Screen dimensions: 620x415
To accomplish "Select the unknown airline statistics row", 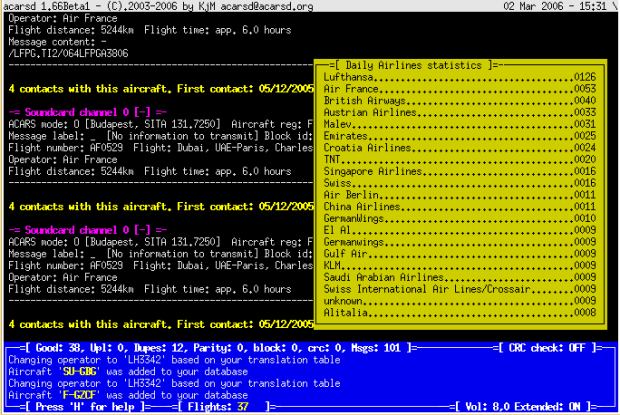I will click(x=460, y=301).
